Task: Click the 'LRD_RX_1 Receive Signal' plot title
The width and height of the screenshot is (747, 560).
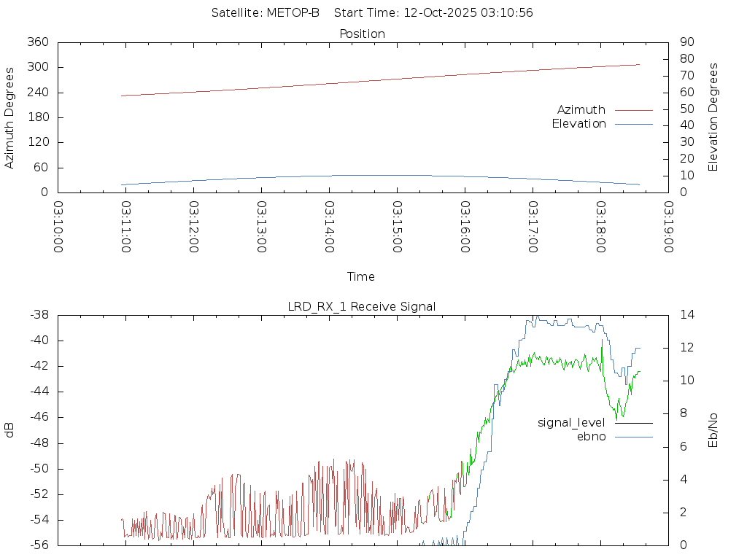Action: click(362, 307)
